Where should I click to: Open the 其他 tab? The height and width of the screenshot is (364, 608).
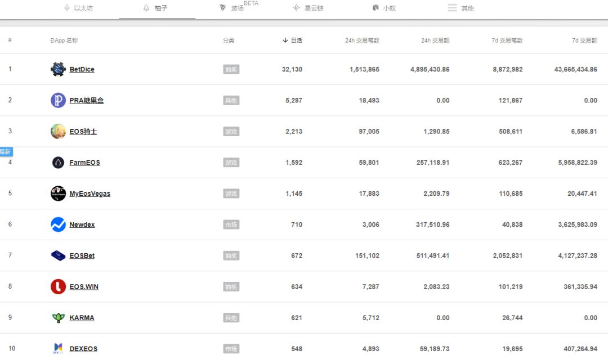(x=461, y=8)
